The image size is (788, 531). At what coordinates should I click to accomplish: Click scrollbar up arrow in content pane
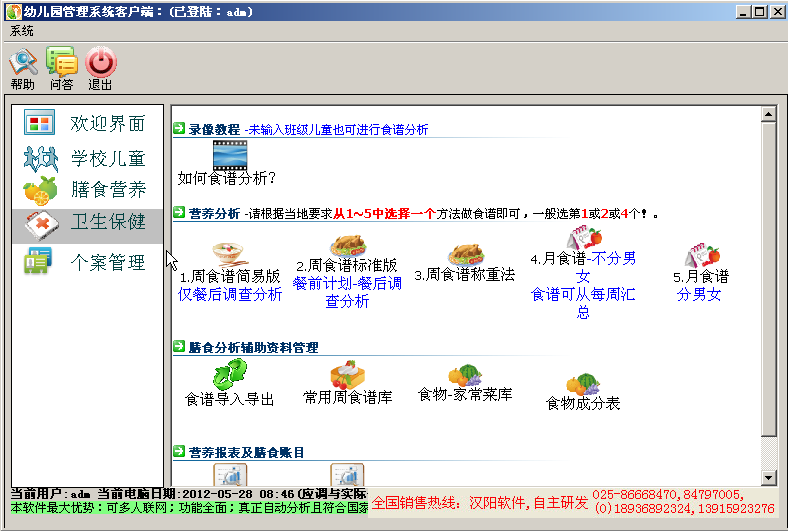pos(768,115)
